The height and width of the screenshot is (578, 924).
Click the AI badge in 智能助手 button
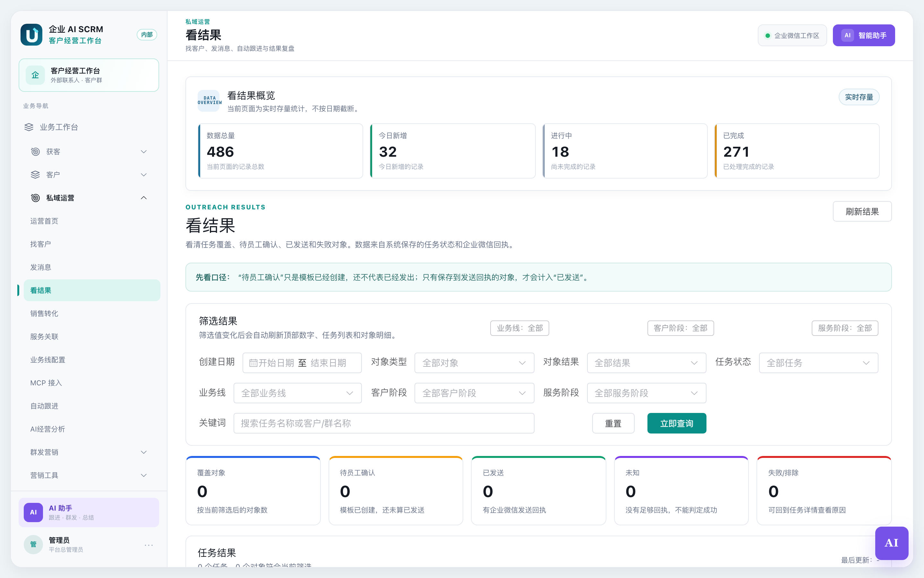coord(848,35)
